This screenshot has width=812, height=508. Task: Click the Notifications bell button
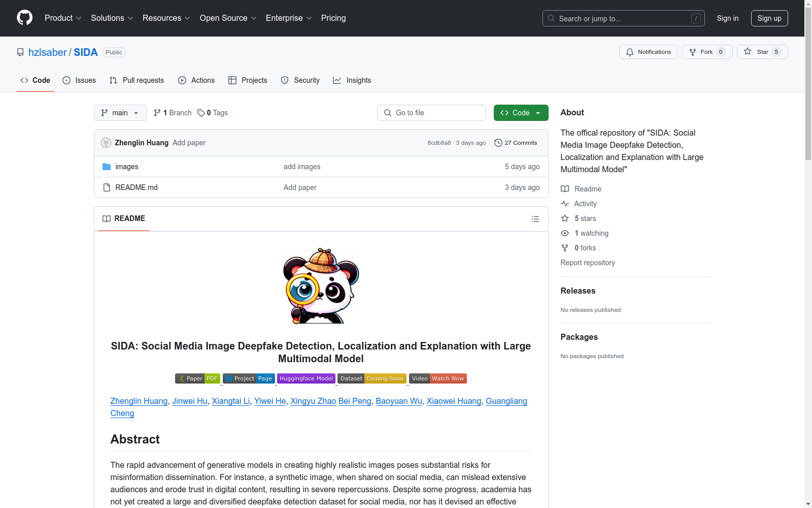coord(648,52)
